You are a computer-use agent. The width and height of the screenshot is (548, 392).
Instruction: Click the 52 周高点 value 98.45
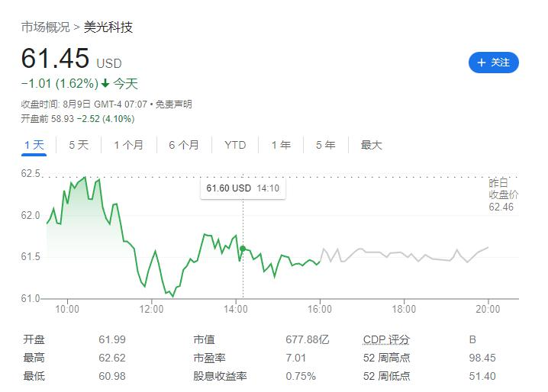click(482, 358)
